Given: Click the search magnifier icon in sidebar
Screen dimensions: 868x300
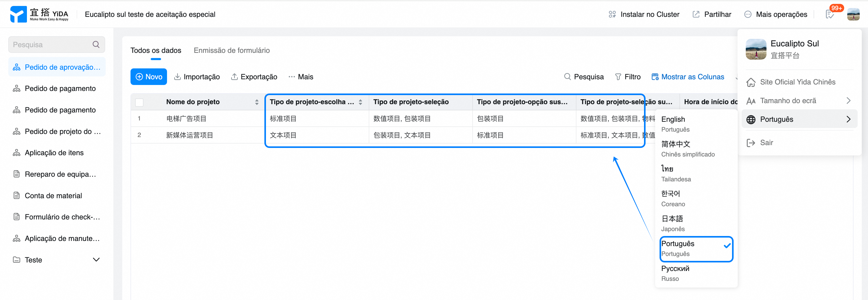Looking at the screenshot, I should pos(96,45).
